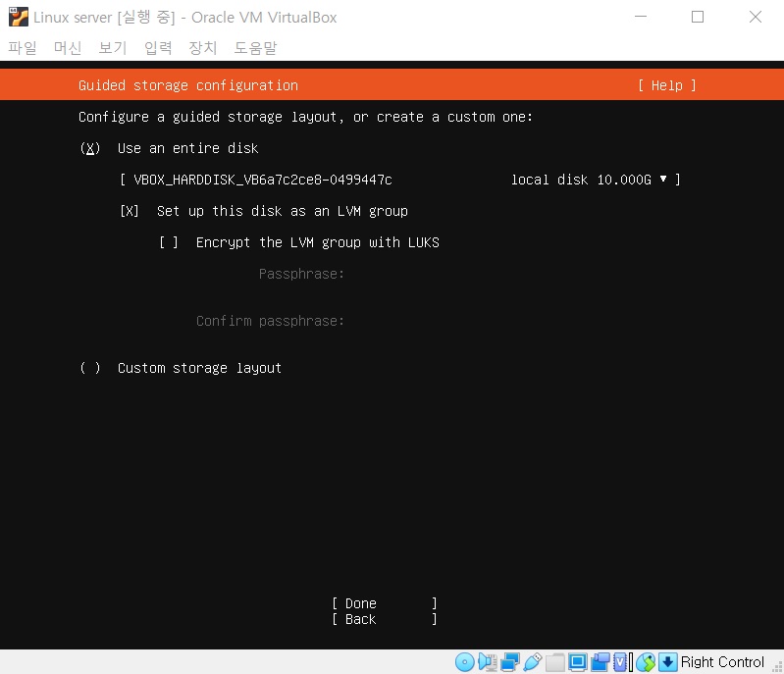Open the 입력 menu
This screenshot has width=784, height=674.
158,47
